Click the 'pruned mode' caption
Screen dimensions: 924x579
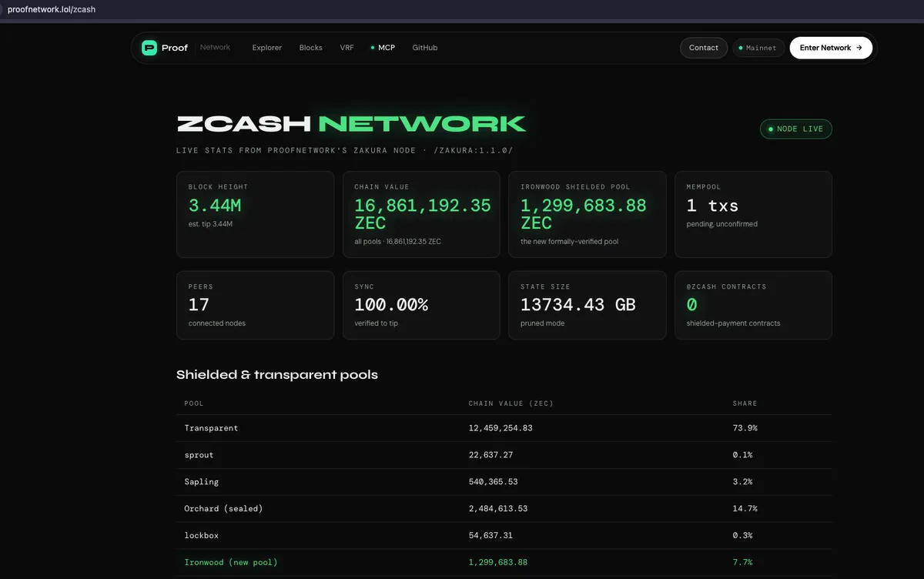click(x=542, y=323)
